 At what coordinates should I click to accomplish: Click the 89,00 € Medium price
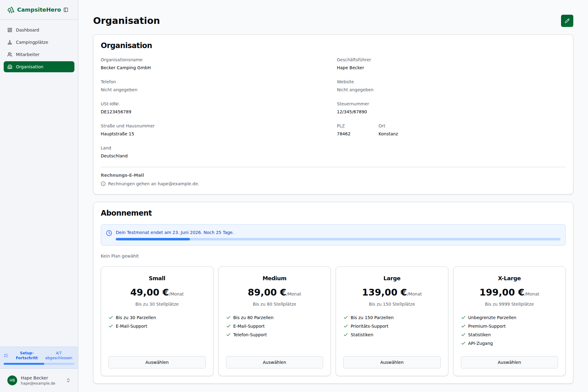coord(267,292)
